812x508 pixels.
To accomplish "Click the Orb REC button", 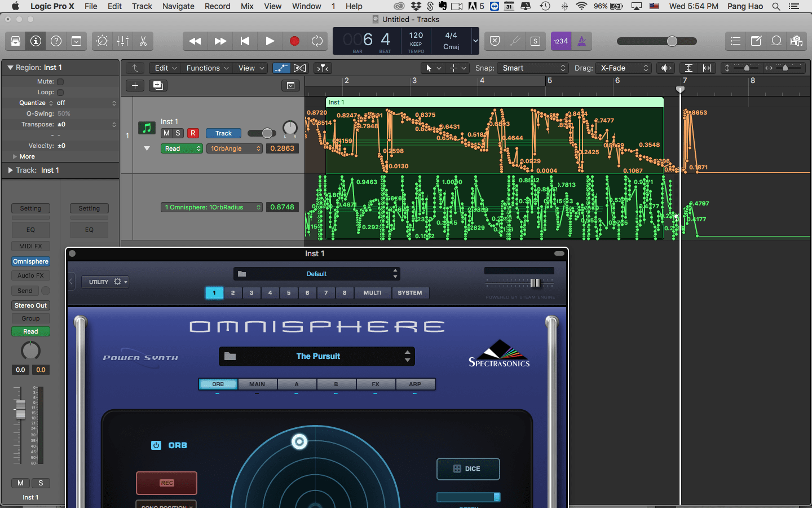I will (x=167, y=483).
